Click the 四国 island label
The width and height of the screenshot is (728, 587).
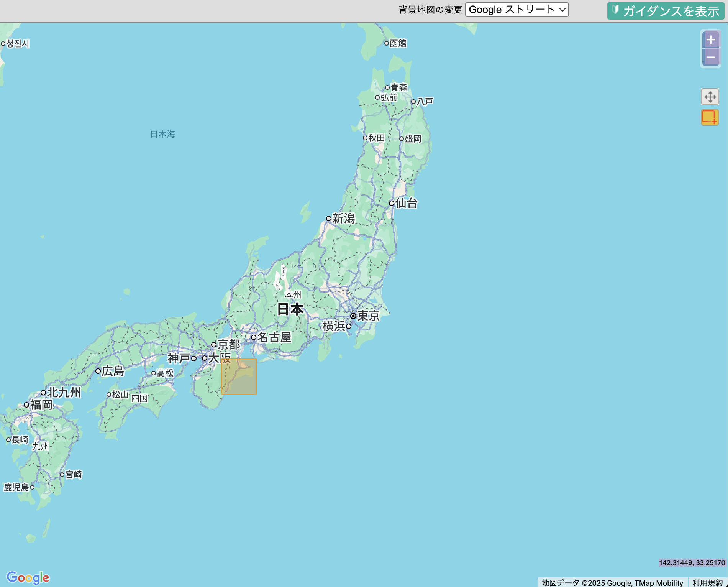pos(139,398)
